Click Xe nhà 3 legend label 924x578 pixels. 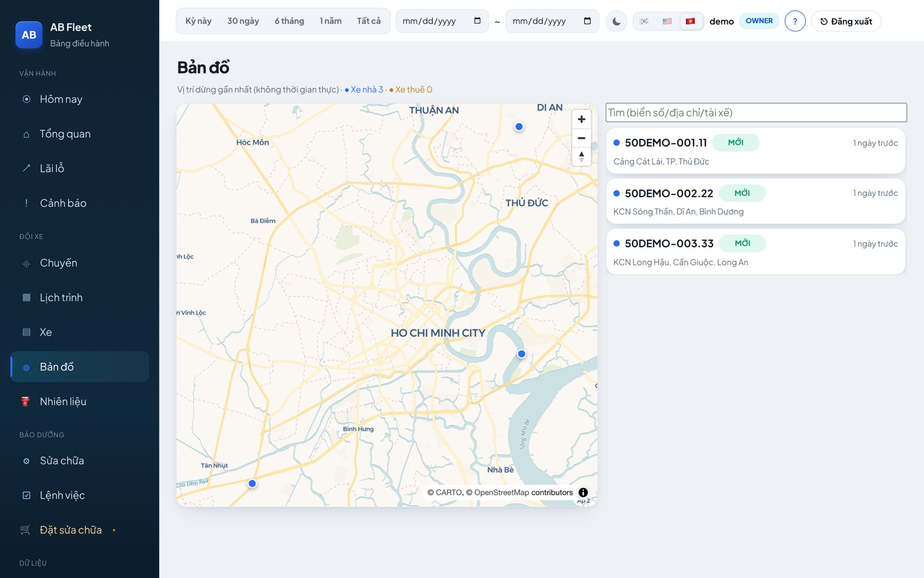pyautogui.click(x=364, y=90)
